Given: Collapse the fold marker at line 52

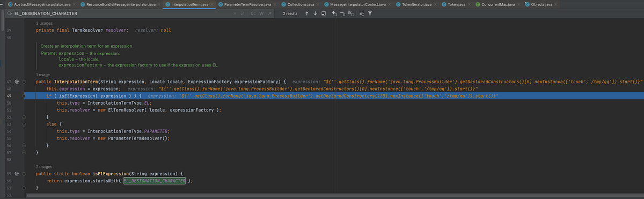Looking at the screenshot, I should (24, 117).
